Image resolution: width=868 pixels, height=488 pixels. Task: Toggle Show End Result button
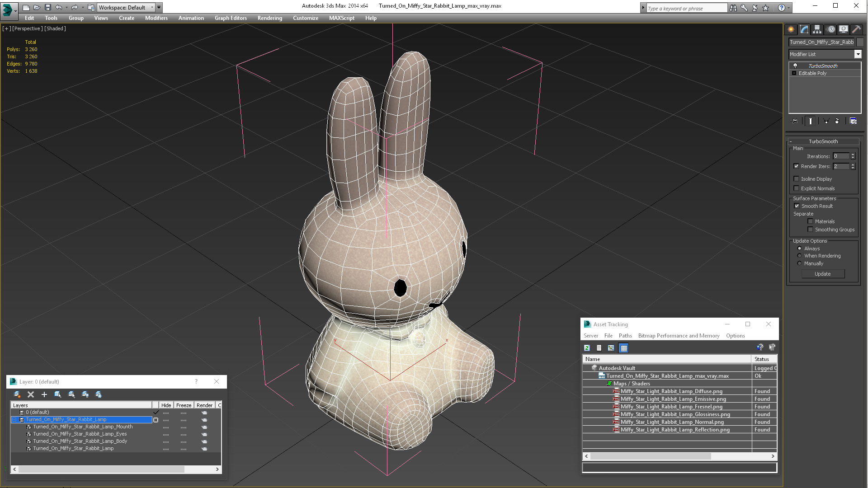[811, 121]
